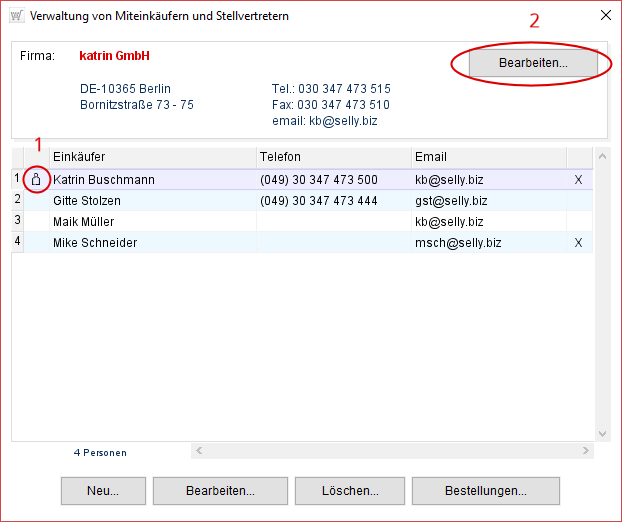Click the vertical scrollbar down arrow

point(602,433)
